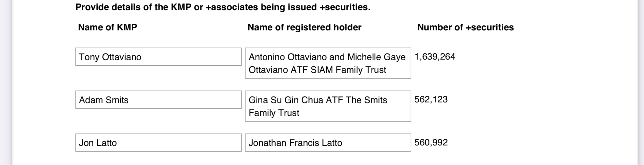Click 'SIAM Family Trust' text in holder field

348,70
